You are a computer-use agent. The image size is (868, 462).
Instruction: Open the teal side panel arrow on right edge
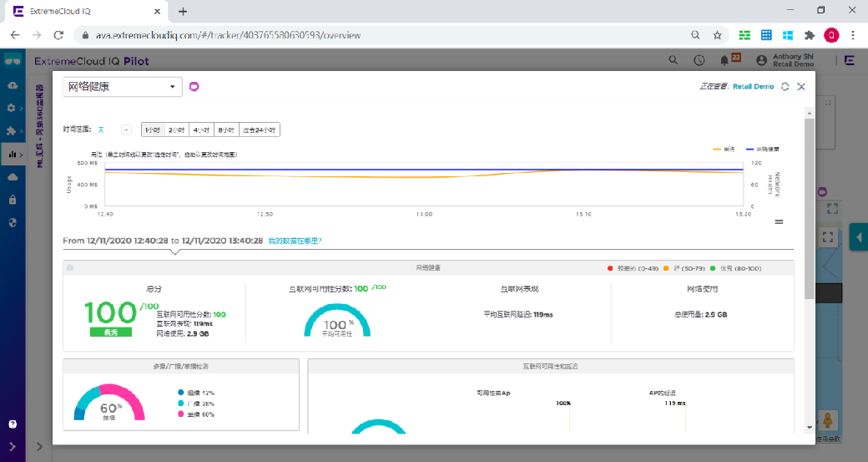(x=859, y=237)
